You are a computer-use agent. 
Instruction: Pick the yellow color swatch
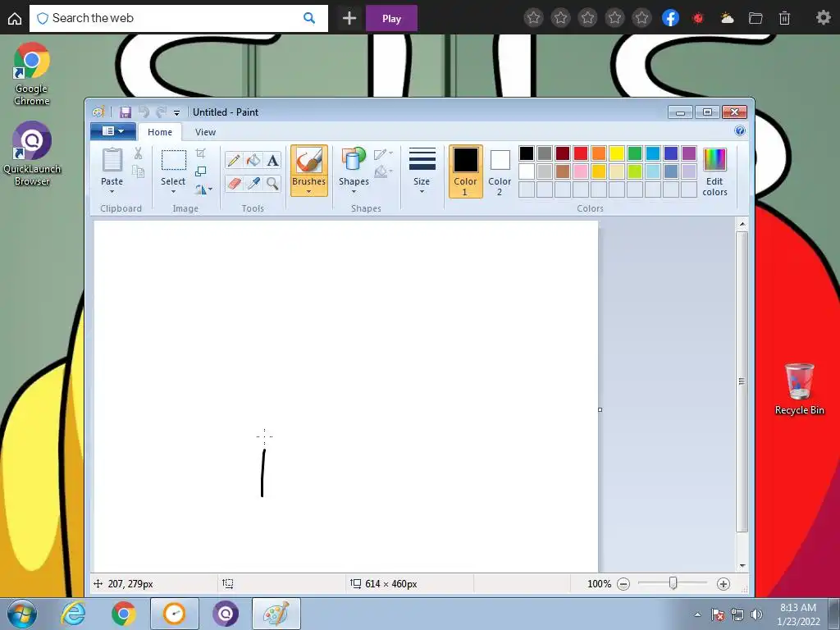[617, 153]
